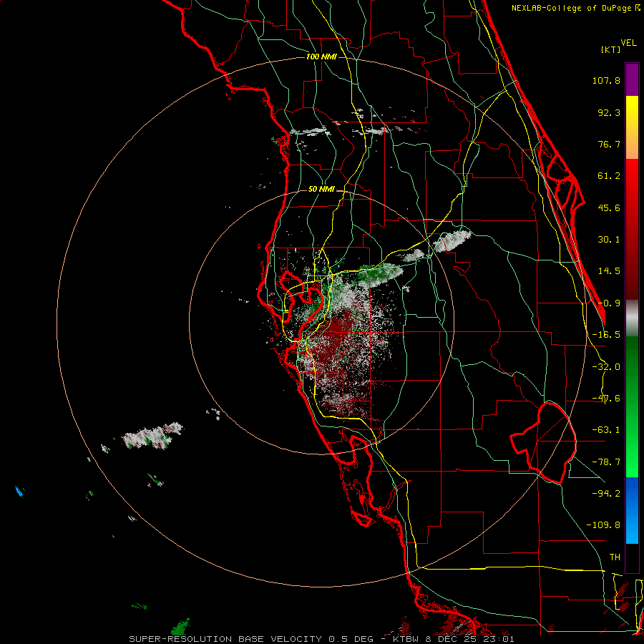Select the 61.2 value on velocity scale
This screenshot has width=644, height=644.
[x=609, y=176]
